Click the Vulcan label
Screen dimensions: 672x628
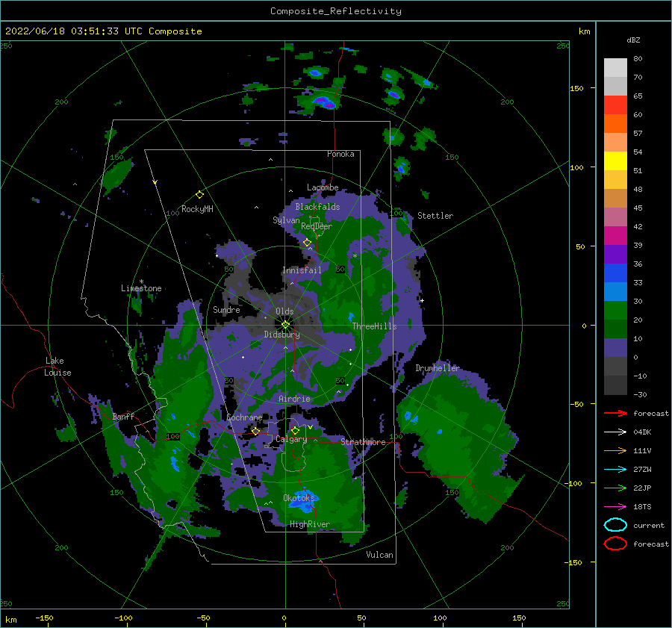[x=379, y=555]
